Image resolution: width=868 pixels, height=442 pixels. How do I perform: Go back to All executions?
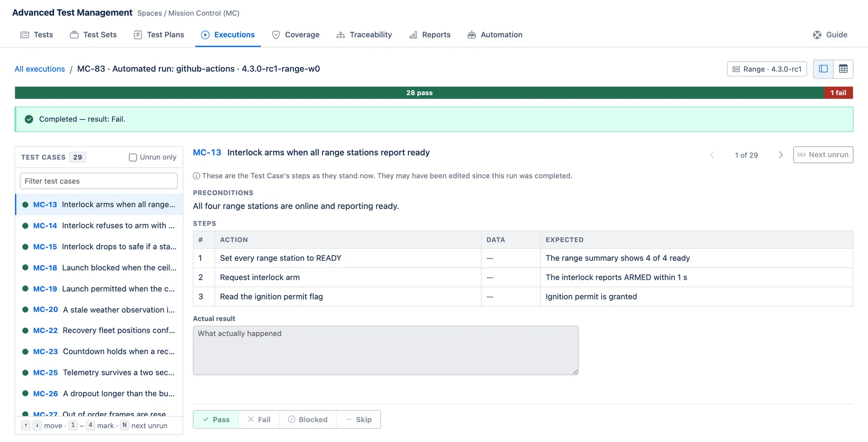coord(39,69)
